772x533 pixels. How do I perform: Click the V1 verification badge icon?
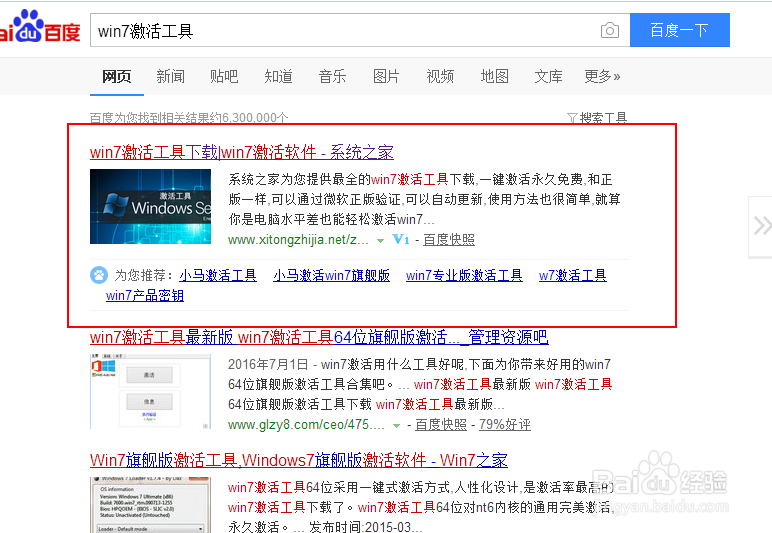401,240
